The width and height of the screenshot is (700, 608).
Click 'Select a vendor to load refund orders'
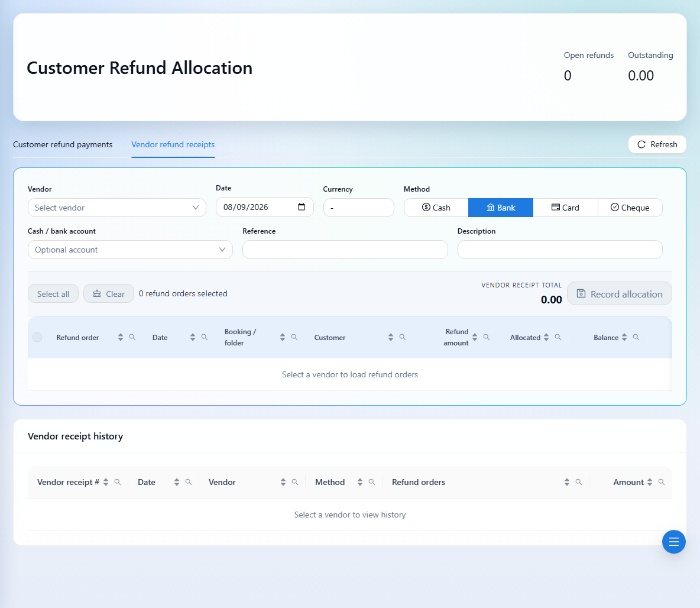click(349, 374)
